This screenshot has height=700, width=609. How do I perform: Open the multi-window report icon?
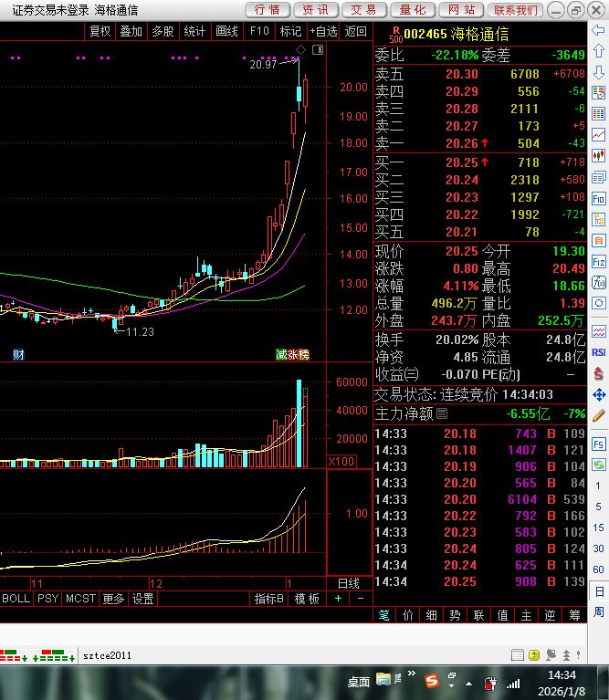click(598, 177)
